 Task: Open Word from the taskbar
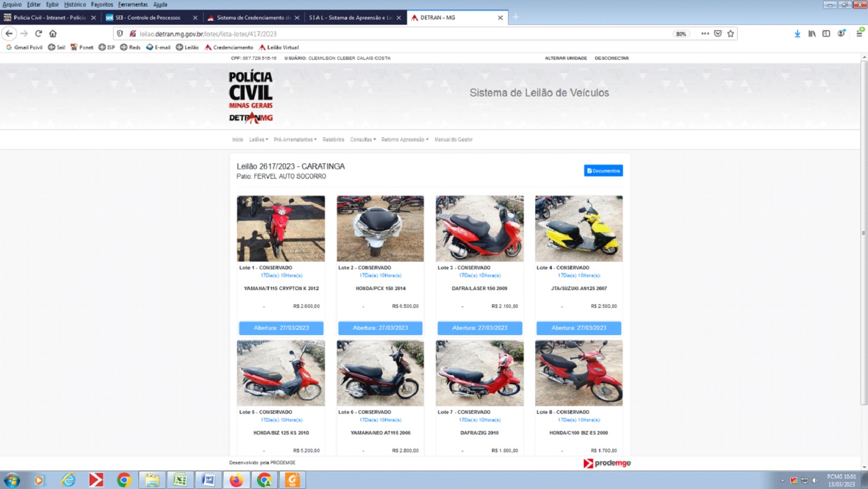tap(208, 480)
